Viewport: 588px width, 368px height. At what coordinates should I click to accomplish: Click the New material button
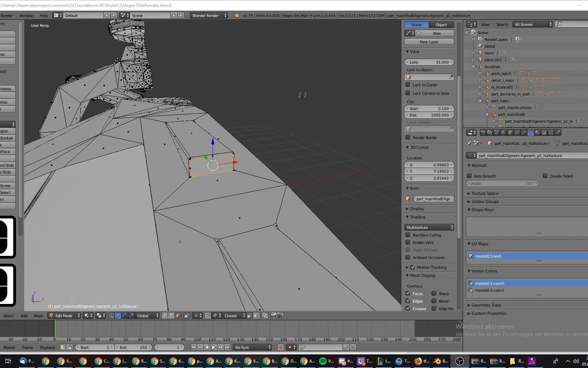(437, 33)
